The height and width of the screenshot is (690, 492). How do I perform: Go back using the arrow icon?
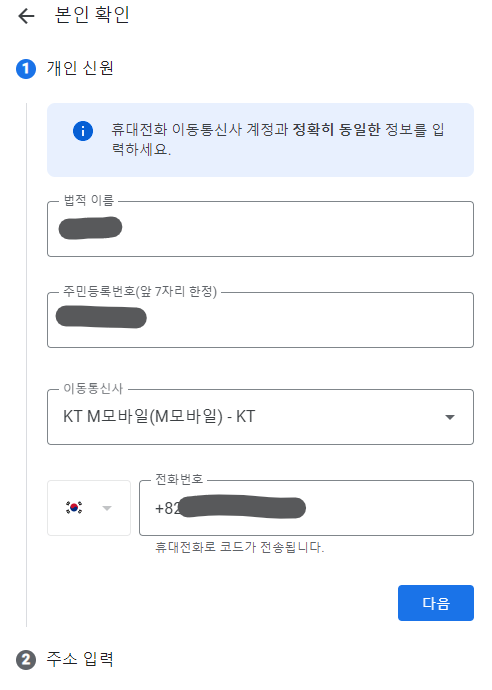(x=26, y=16)
